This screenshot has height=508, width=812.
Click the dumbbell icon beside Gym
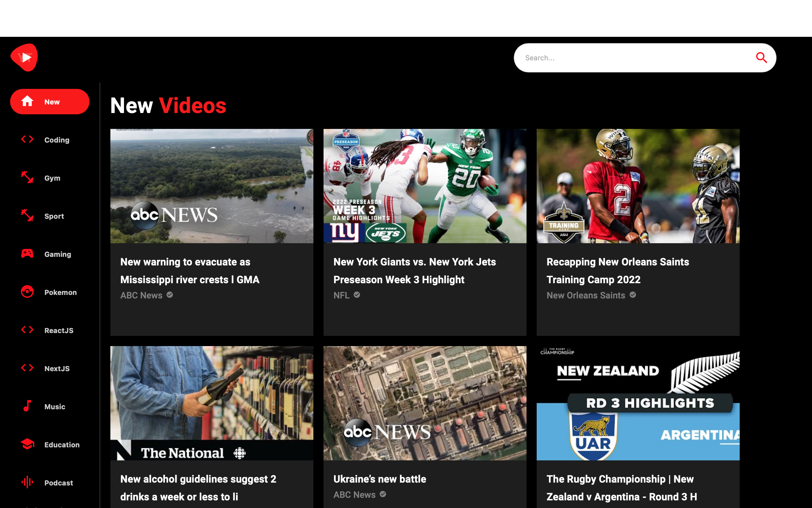point(27,177)
